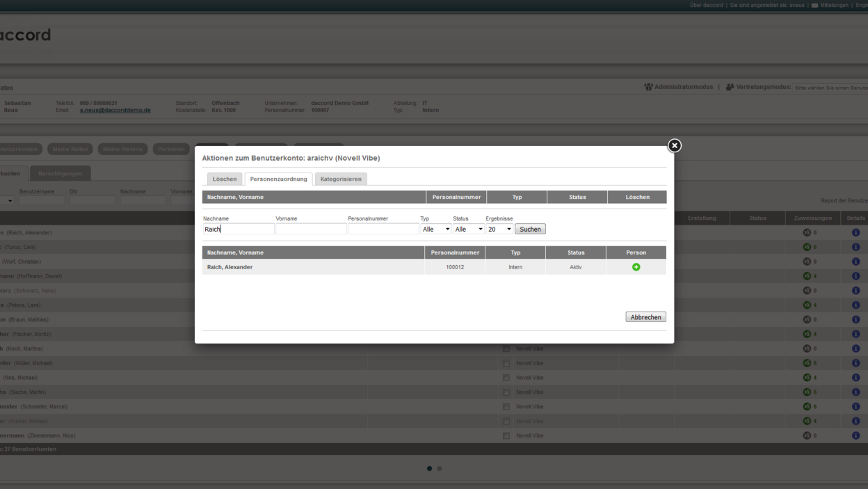Assign person Raich, Alexander with green plus
Screen dimensions: 868x489
636,267
